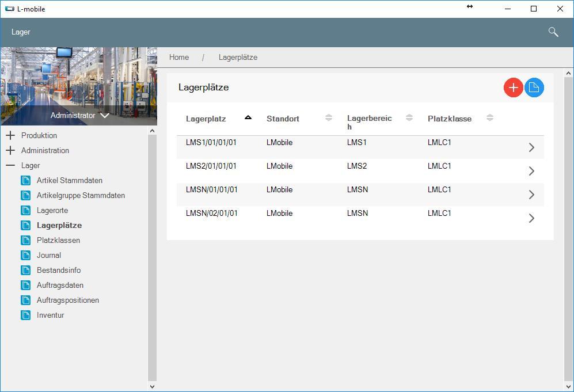
Task: Click the Platzklasse column header
Action: (x=450, y=119)
